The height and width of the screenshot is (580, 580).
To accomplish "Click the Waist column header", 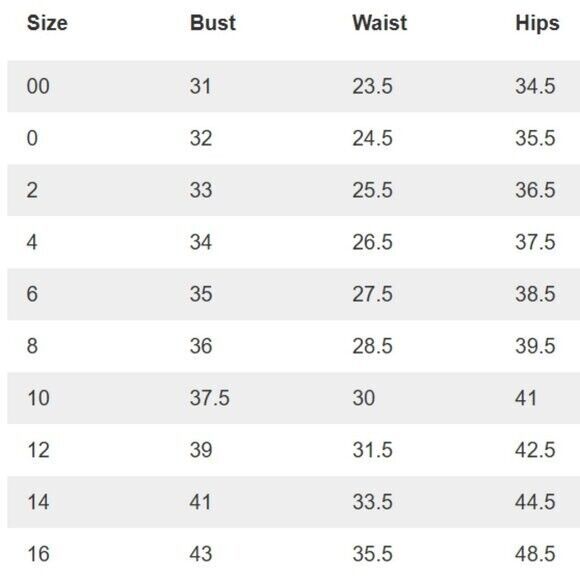I will 380,23.
